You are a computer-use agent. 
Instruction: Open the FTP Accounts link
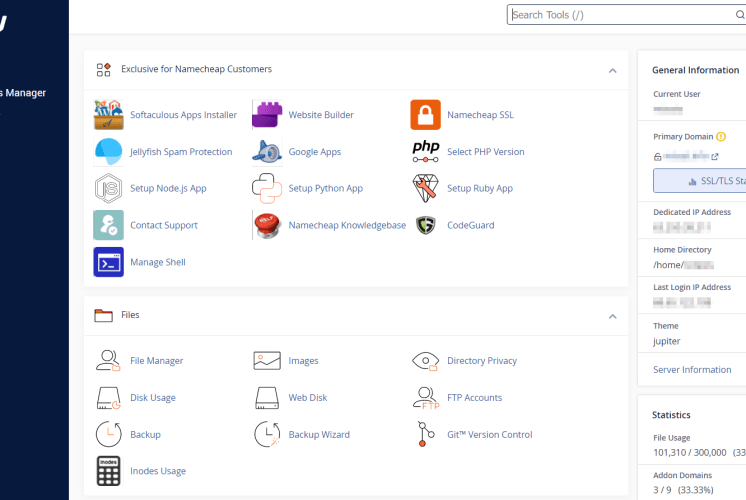[x=474, y=398]
